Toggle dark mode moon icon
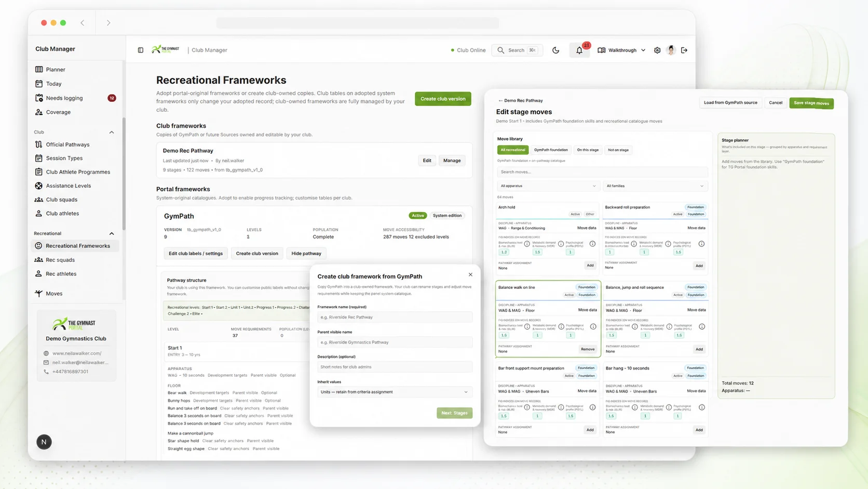The width and height of the screenshot is (868, 489). pos(555,50)
